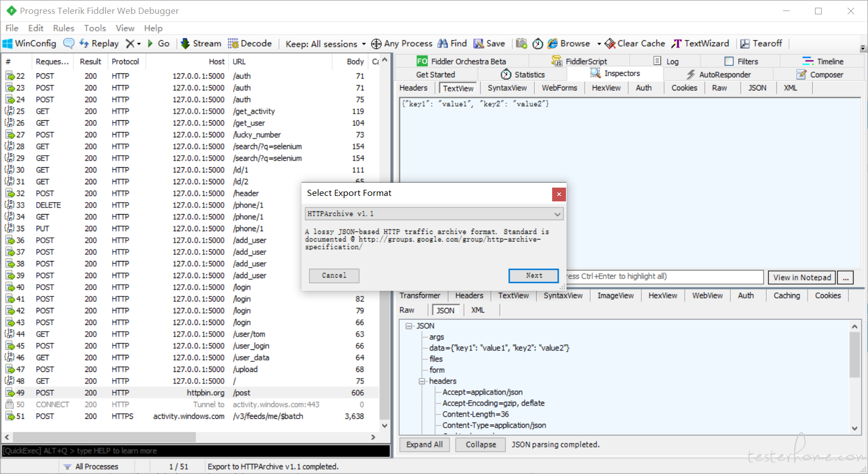Select session 33 DELETE /phone/1
This screenshot has width=868, height=474.
tap(190, 205)
